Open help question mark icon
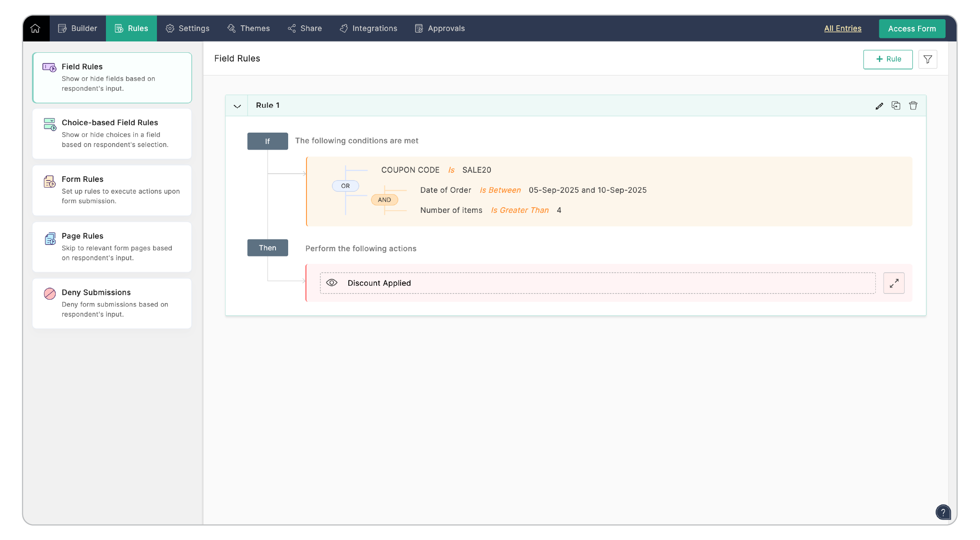This screenshot has width=980, height=540. [x=943, y=512]
